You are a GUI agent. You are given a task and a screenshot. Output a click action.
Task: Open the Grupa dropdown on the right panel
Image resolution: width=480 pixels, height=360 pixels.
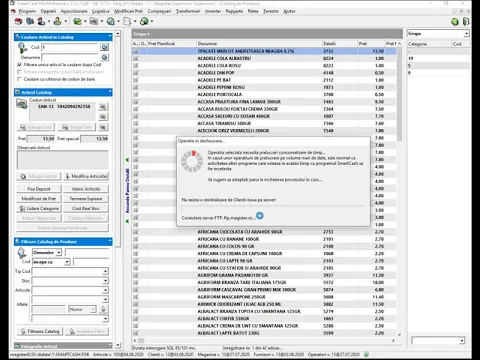point(466,34)
